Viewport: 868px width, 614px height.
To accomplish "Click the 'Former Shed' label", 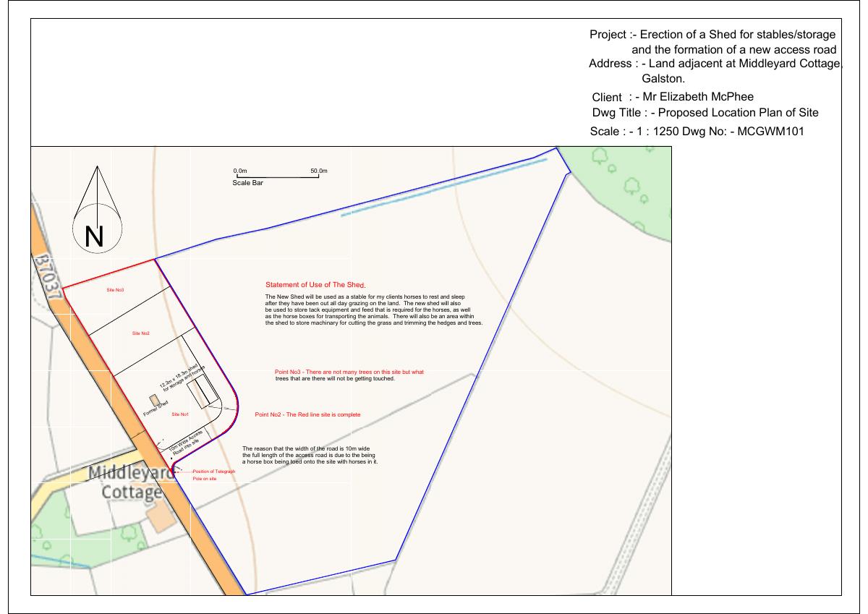I will (156, 408).
